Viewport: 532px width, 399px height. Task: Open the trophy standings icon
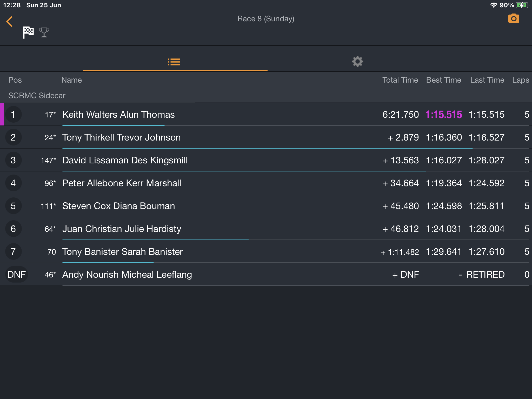pyautogui.click(x=44, y=32)
